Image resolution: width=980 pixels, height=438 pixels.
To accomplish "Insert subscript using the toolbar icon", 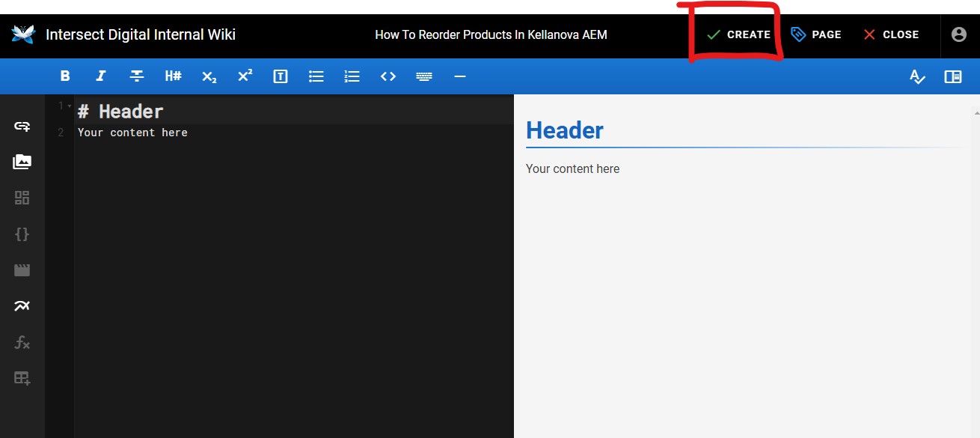I will (209, 76).
